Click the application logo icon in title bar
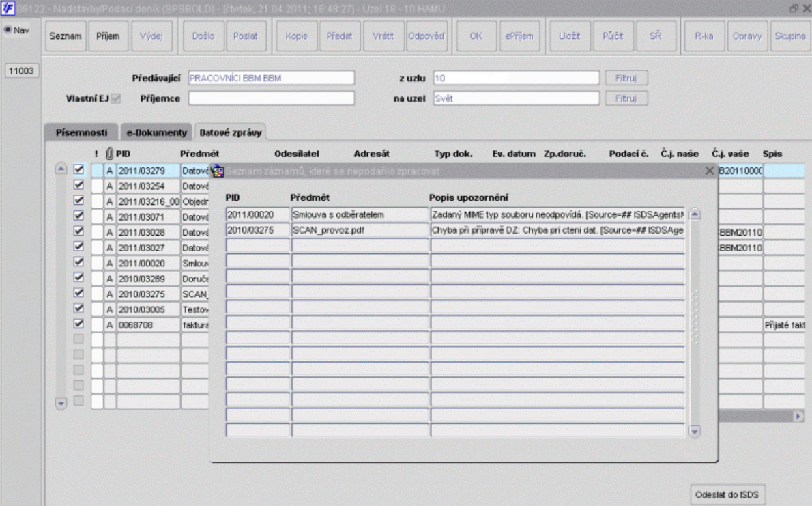 click(x=8, y=8)
